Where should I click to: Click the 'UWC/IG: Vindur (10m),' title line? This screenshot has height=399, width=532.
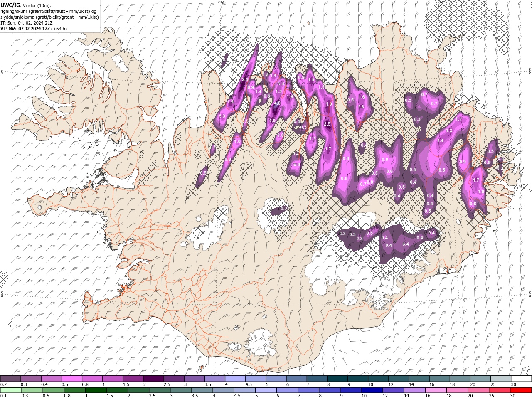25,5
